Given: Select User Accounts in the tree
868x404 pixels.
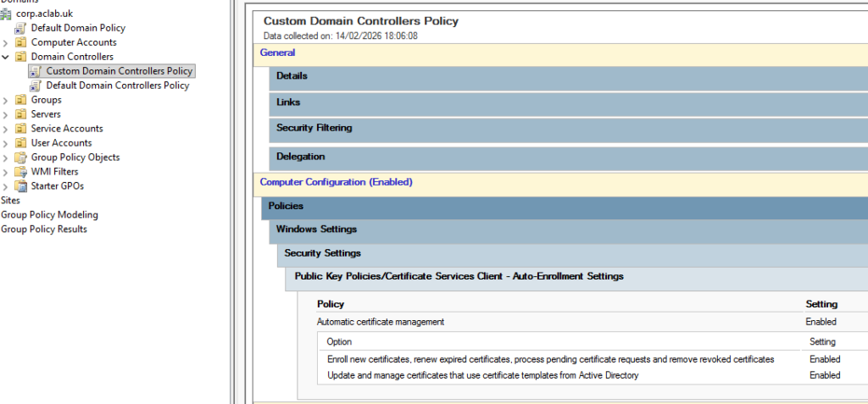Looking at the screenshot, I should click(x=61, y=143).
